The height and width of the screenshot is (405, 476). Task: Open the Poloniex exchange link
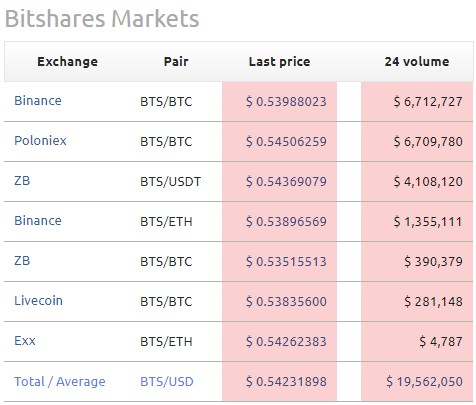click(40, 141)
